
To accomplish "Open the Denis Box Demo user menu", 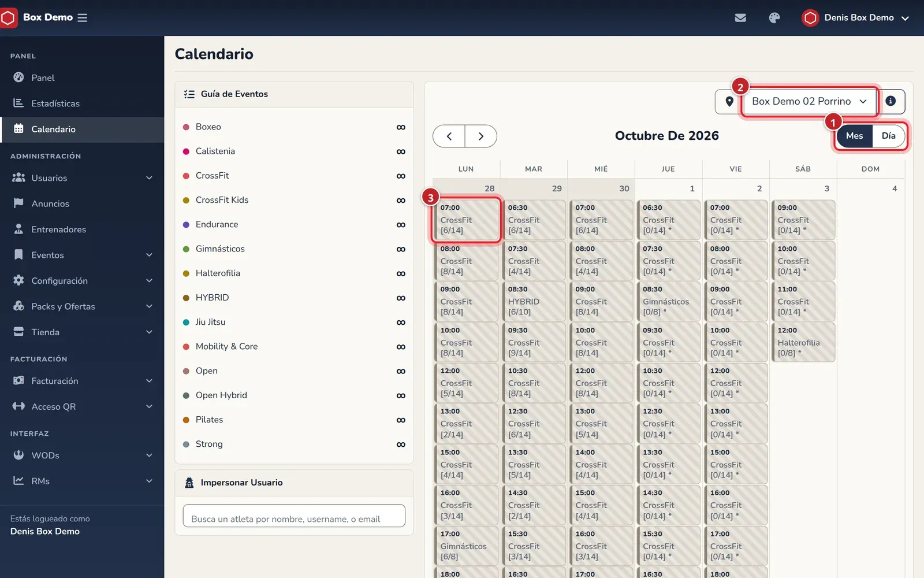I will (856, 18).
